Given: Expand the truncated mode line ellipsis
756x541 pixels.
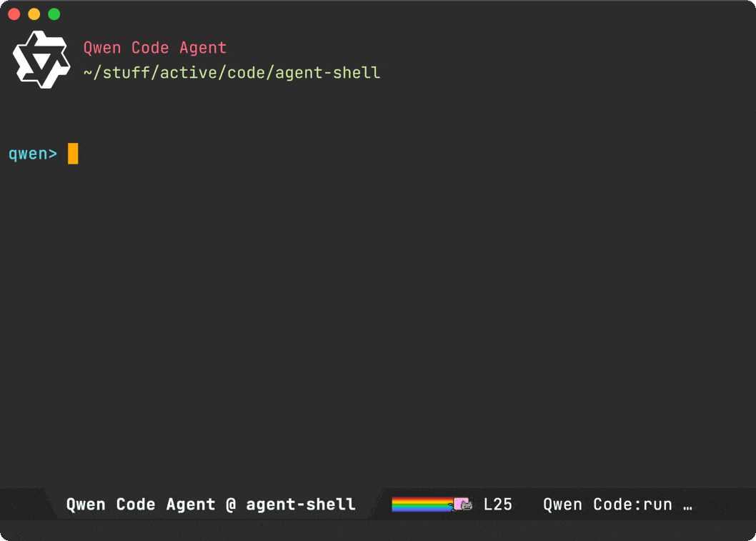Looking at the screenshot, I should point(687,505).
